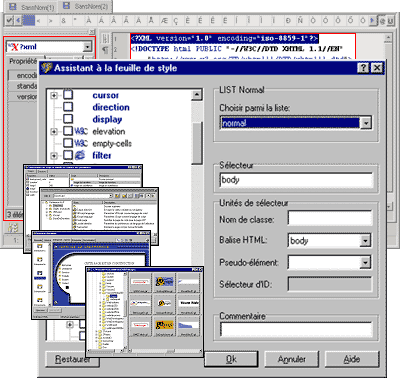The height and width of the screenshot is (378, 400).
Task: Insert the Æ ligature character
Action: pyautogui.click(x=164, y=21)
